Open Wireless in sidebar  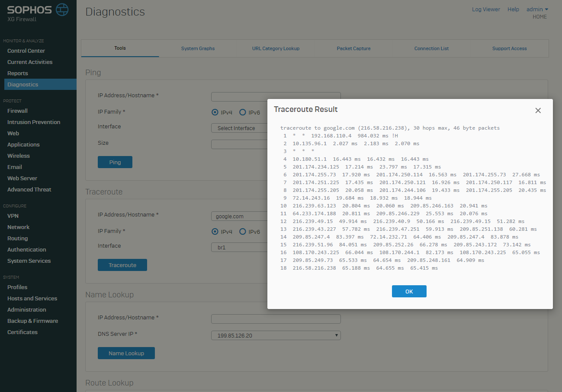click(19, 156)
